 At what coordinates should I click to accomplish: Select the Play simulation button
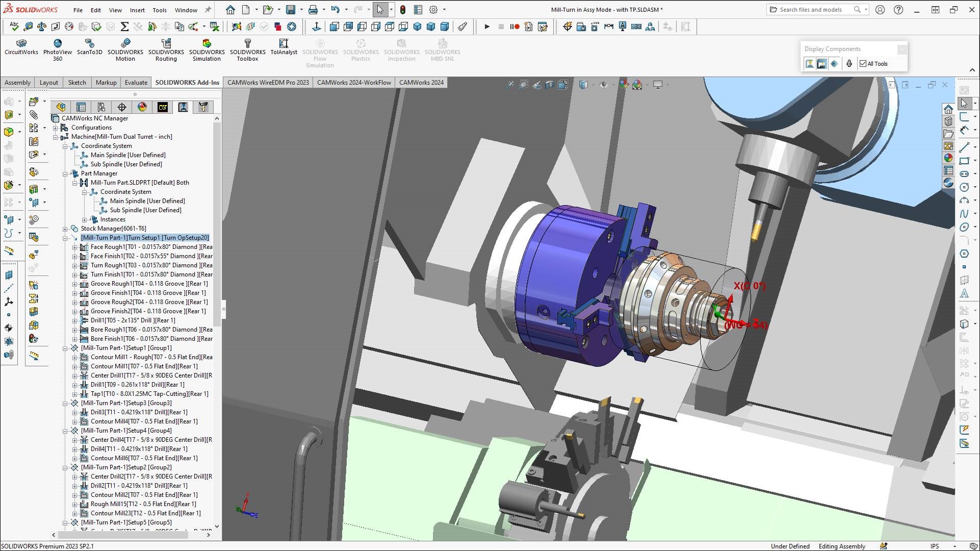coord(486,26)
